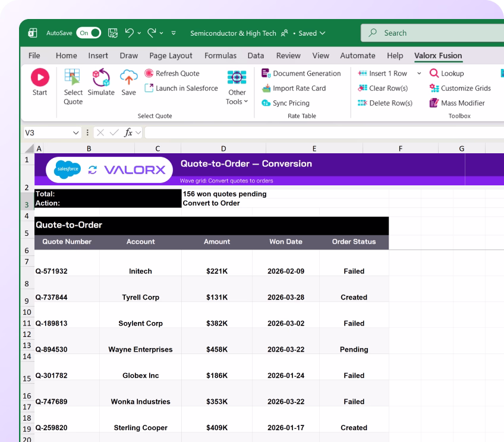Click the Redo arrow

click(x=152, y=33)
